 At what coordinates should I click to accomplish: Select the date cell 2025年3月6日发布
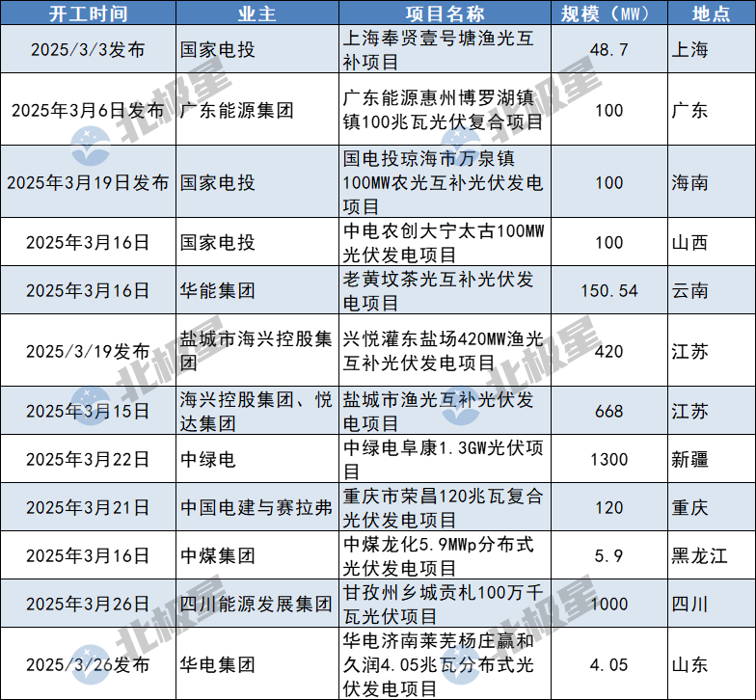tap(89, 110)
